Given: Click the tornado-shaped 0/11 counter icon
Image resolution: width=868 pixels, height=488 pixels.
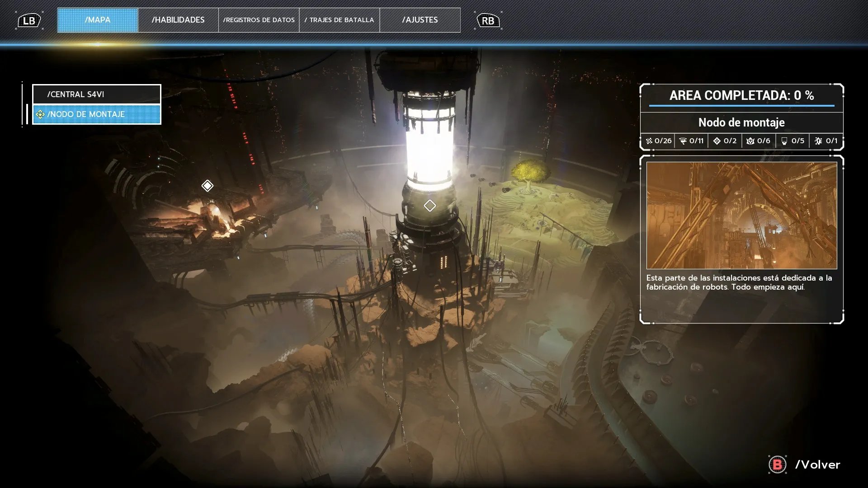Looking at the screenshot, I should pyautogui.click(x=683, y=141).
